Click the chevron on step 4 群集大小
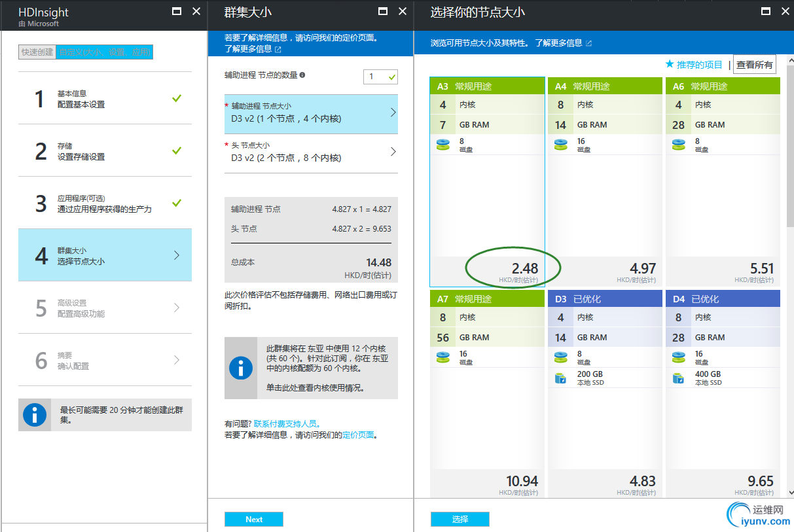The image size is (794, 532). [x=177, y=255]
